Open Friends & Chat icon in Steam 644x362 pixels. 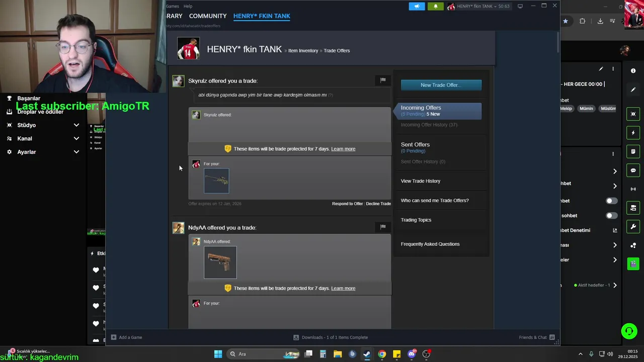point(552,337)
